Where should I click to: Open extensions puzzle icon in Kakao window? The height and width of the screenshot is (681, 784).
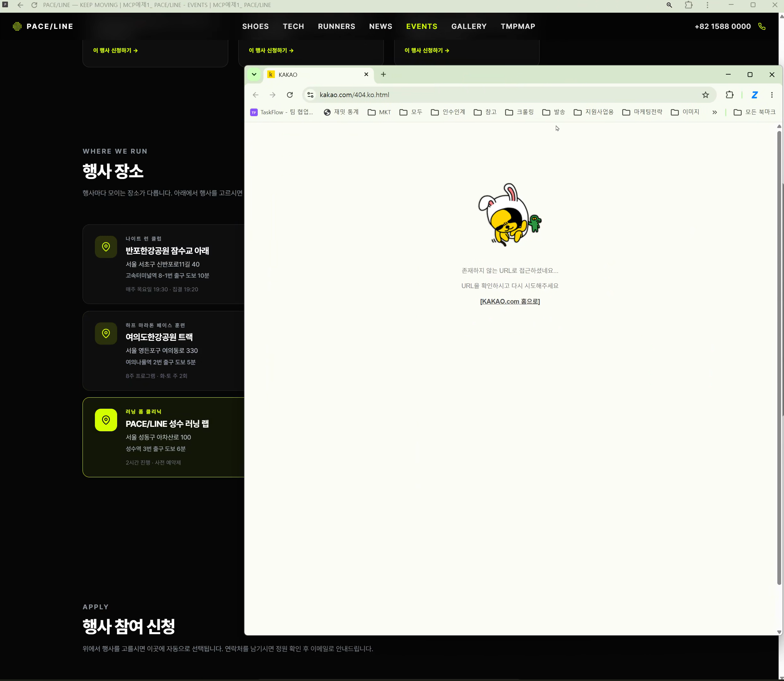729,95
